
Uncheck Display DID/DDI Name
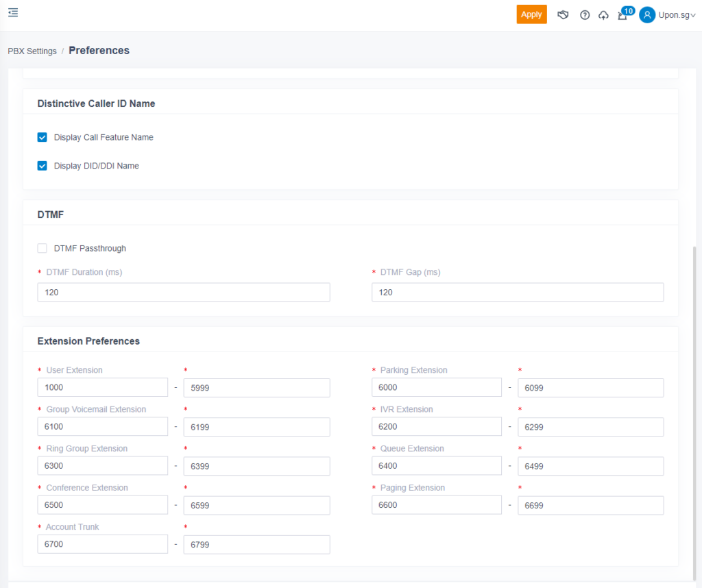coord(42,165)
